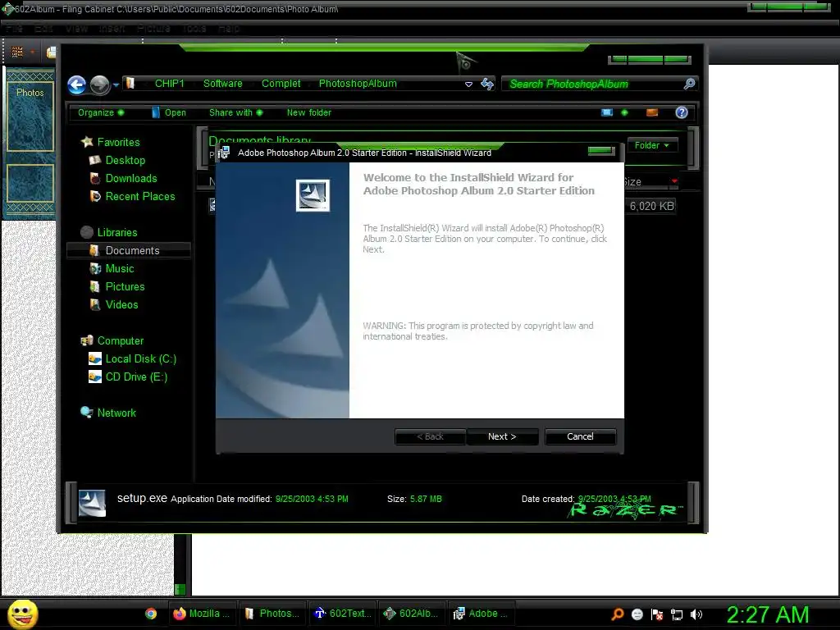The height and width of the screenshot is (630, 840).
Task: Open the Organize menu
Action: click(101, 112)
